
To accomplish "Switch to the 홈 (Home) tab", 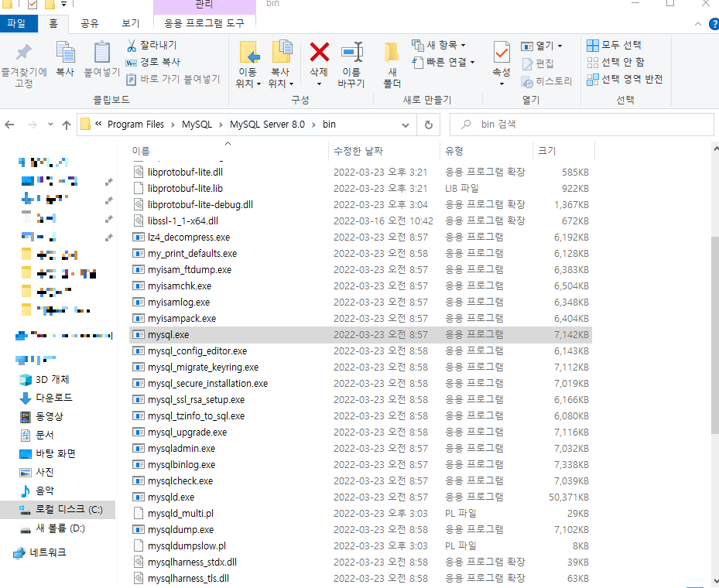I will 53,23.
